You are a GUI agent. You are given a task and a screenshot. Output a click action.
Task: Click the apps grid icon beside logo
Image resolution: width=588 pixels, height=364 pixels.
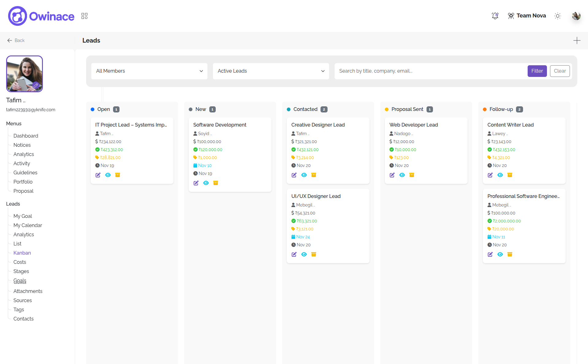(x=85, y=16)
